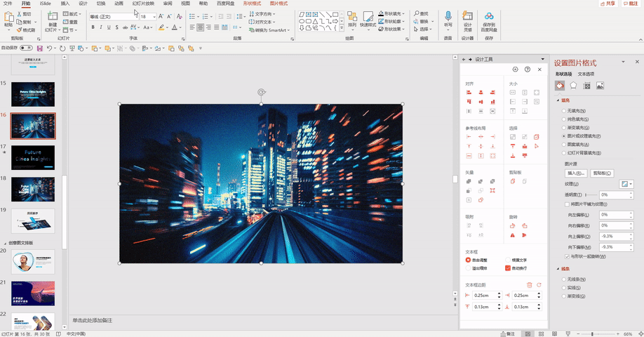Select slide 17 thumbnail in slide panel
Viewport: 644px width, 337px height.
[x=33, y=157]
